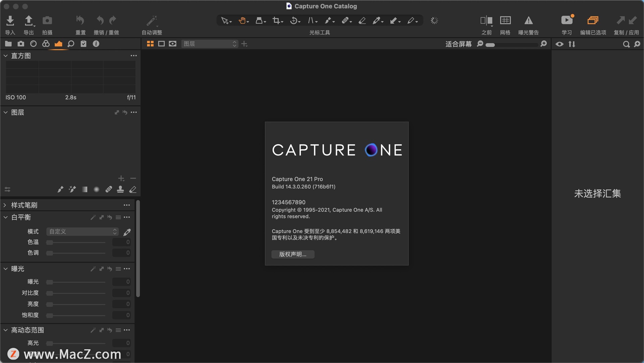This screenshot has width=644, height=363.
Task: Select the White Balance picker cursor tool
Action: click(x=376, y=20)
